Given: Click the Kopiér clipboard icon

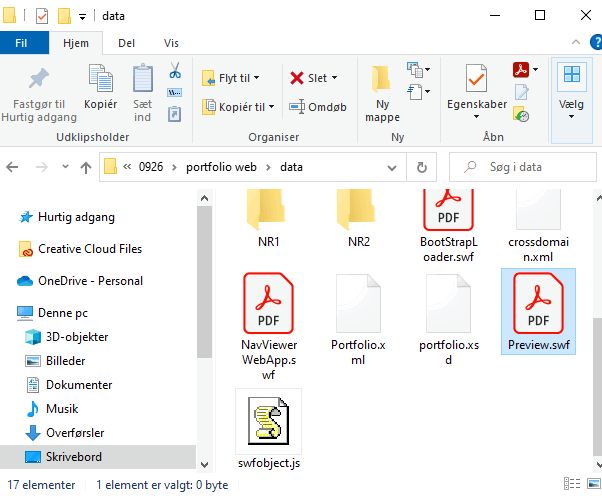Looking at the screenshot, I should click(101, 78).
